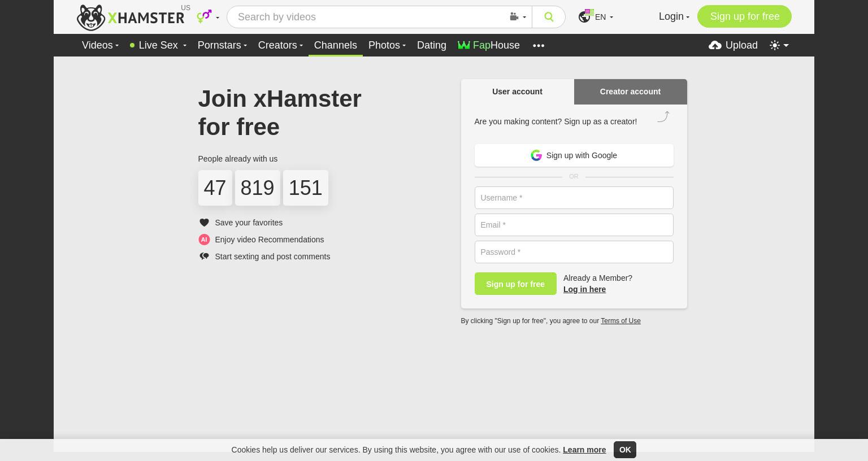Click the Upload cloud button
This screenshot has height=461, width=868.
point(733,45)
